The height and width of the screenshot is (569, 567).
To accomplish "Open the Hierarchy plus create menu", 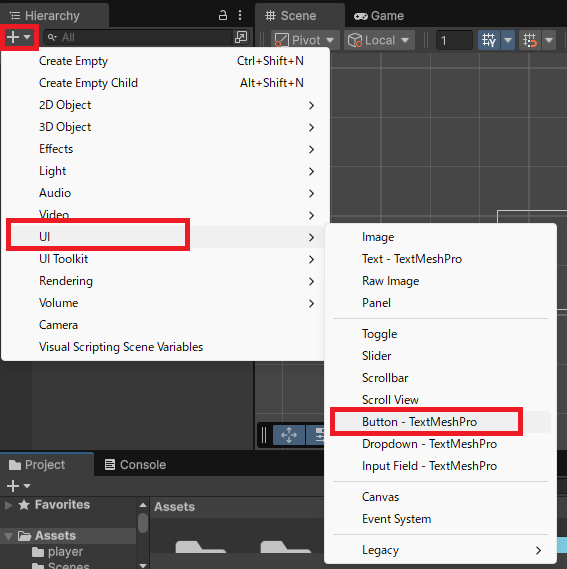I will [19, 37].
